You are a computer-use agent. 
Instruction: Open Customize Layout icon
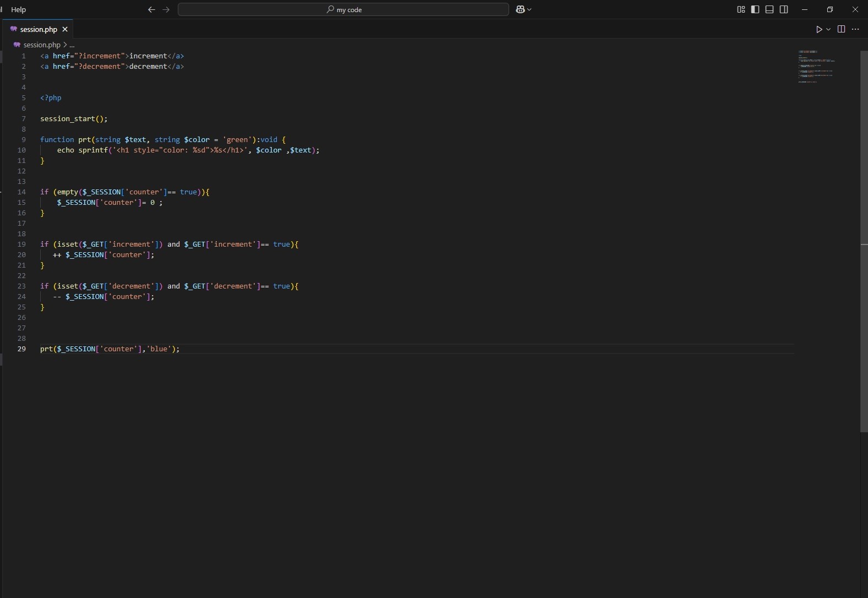pos(741,9)
